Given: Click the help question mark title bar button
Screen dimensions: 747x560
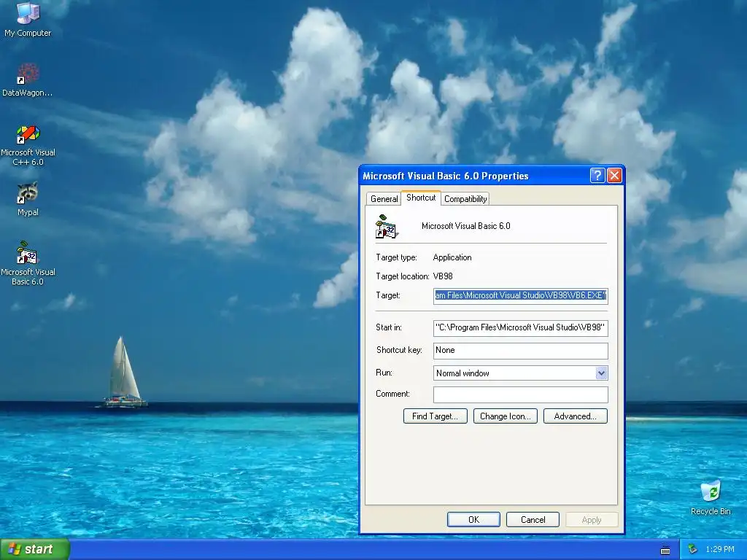Looking at the screenshot, I should tap(597, 176).
